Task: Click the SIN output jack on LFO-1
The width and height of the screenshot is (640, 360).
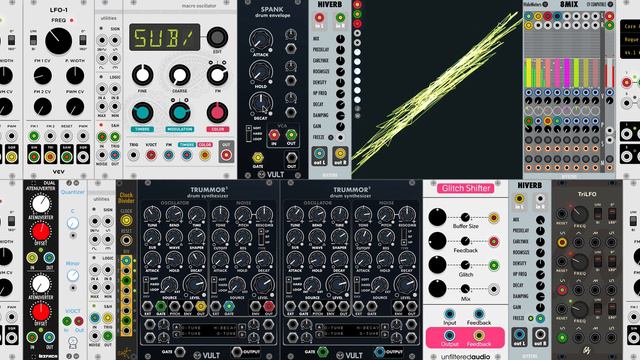Action: (34, 156)
